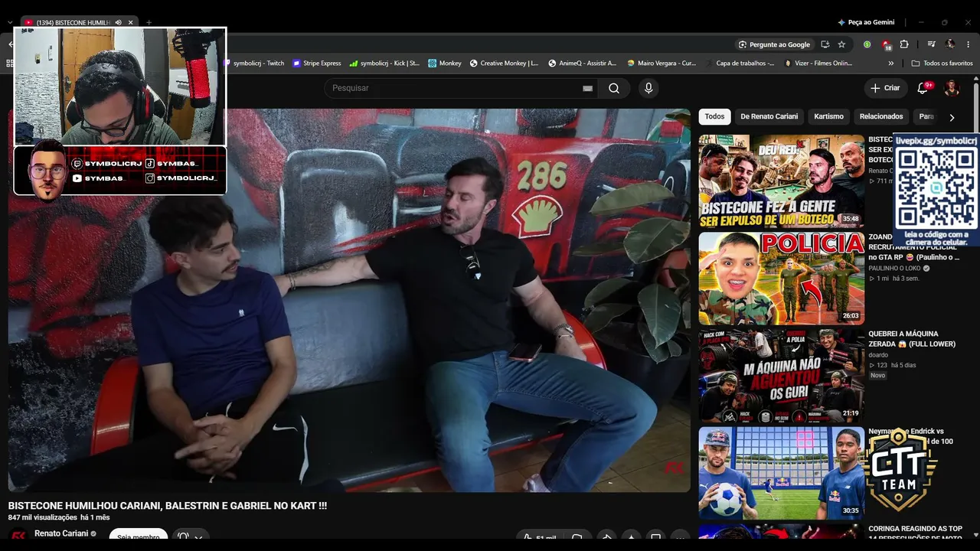Screen dimensions: 980x551
Task: Mute the tab using its speaker icon
Action: coord(118,23)
